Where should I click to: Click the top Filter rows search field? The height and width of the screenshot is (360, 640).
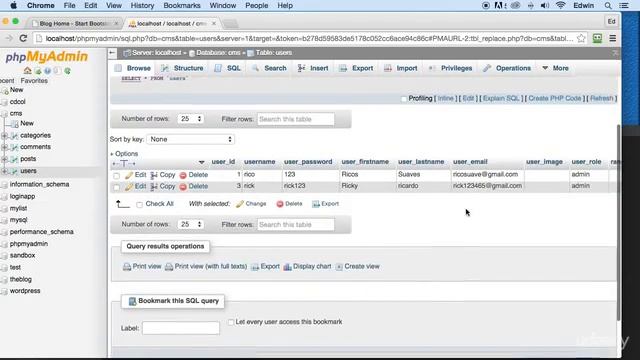click(296, 119)
